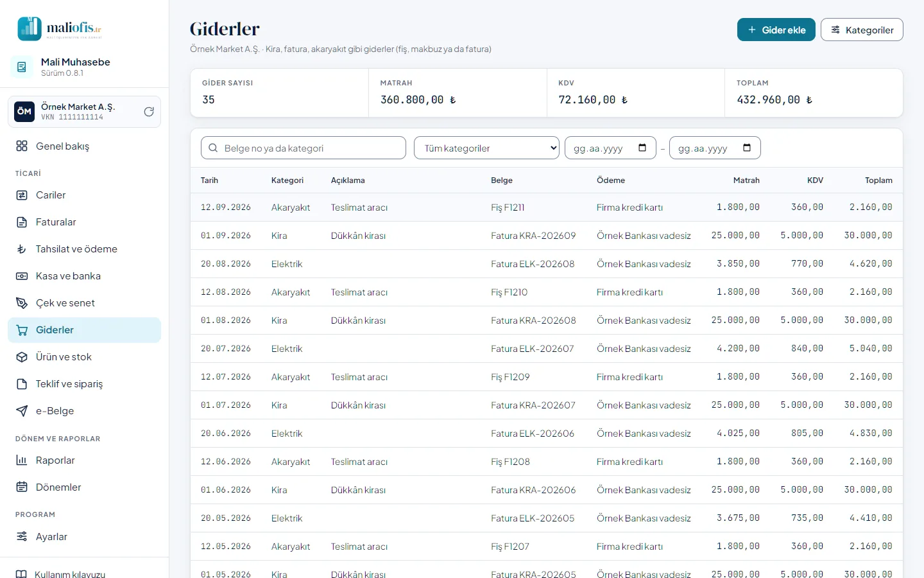The width and height of the screenshot is (924, 578).
Task: Click the Çek ve senet pen icon
Action: (22, 303)
